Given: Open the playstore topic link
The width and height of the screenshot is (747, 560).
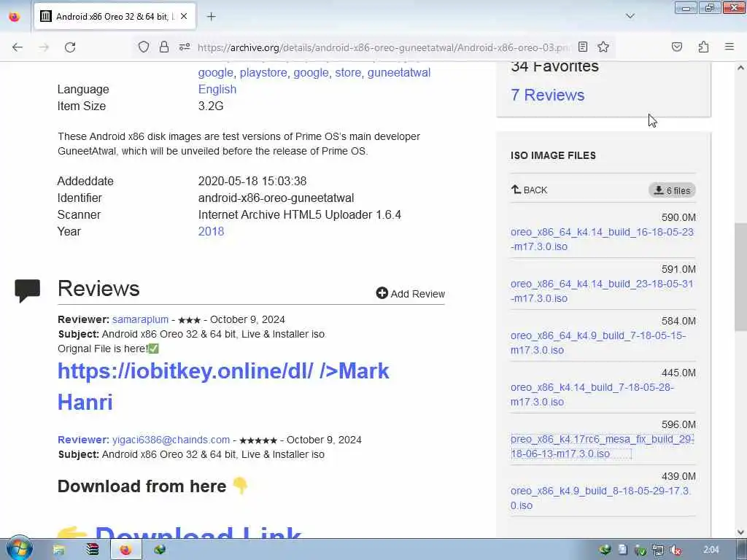Looking at the screenshot, I should pos(263,72).
